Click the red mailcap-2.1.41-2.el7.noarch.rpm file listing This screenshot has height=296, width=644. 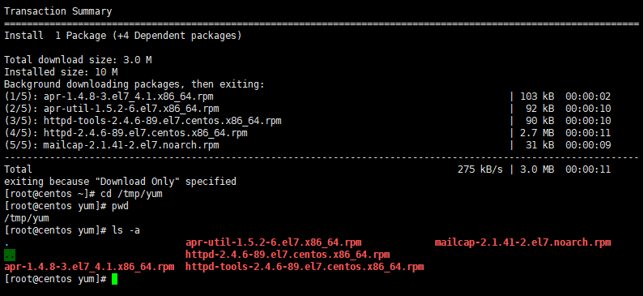[522, 242]
